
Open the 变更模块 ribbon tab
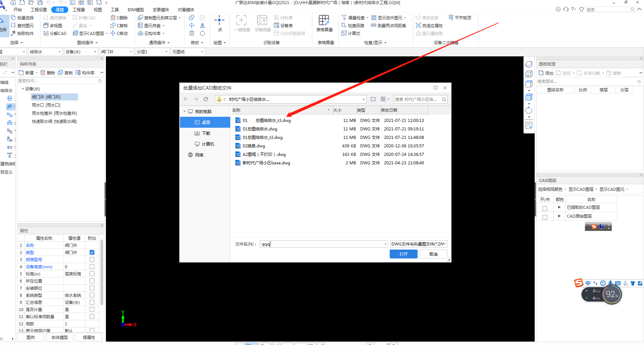point(161,10)
